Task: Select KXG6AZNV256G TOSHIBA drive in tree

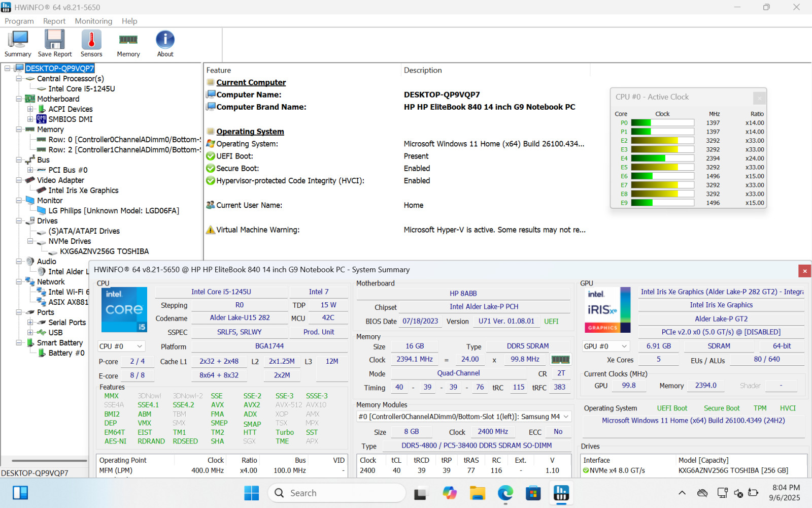Action: 104,251
